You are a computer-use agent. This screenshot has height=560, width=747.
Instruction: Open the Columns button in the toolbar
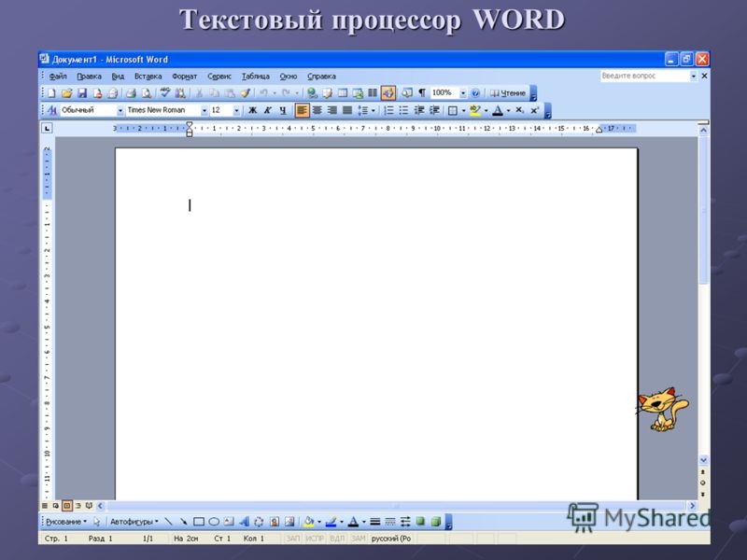tap(373, 93)
